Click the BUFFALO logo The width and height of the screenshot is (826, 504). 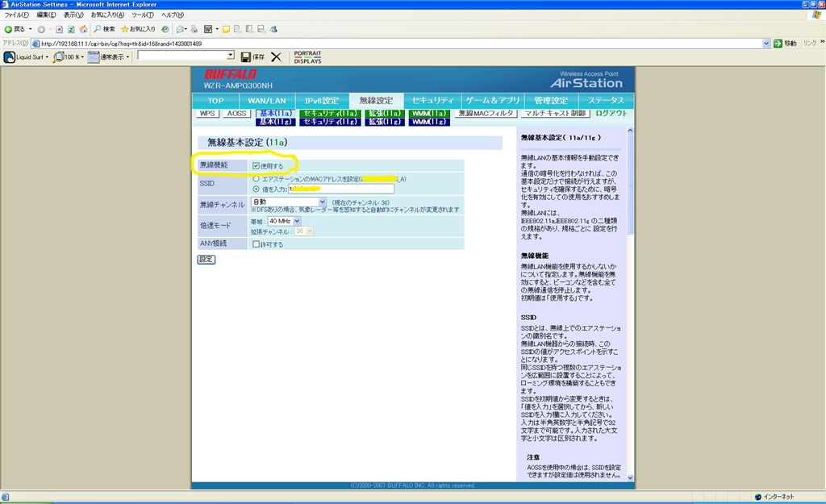(x=230, y=73)
